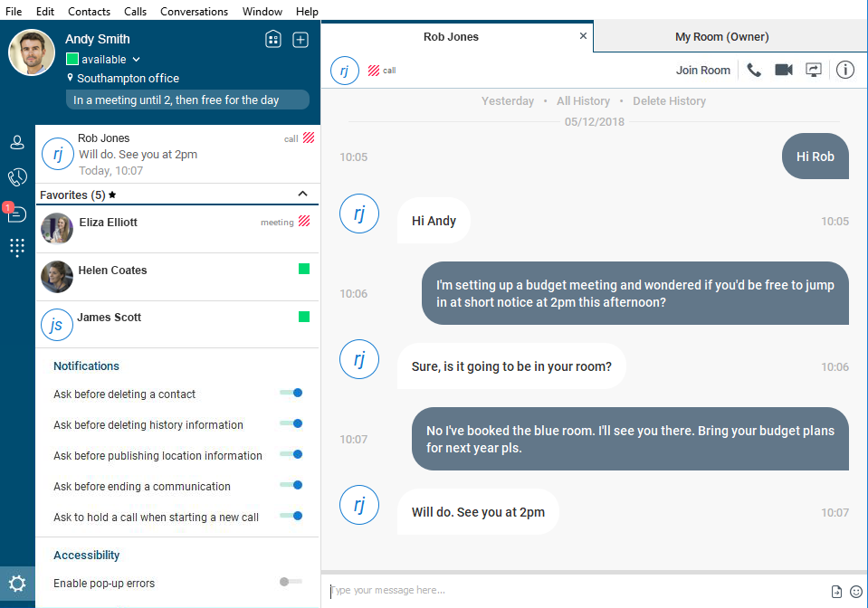Toggle Ask before deleting history information

[291, 423]
